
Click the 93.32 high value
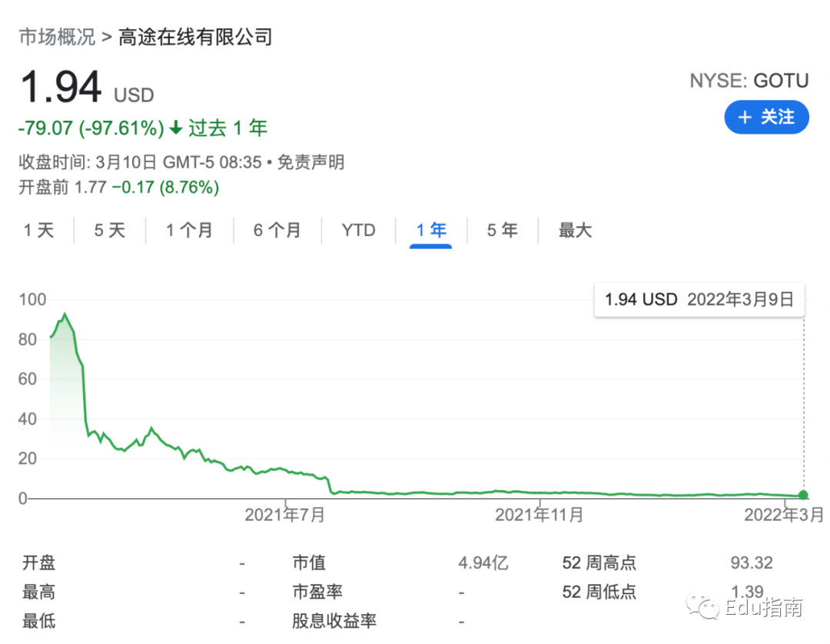752,563
